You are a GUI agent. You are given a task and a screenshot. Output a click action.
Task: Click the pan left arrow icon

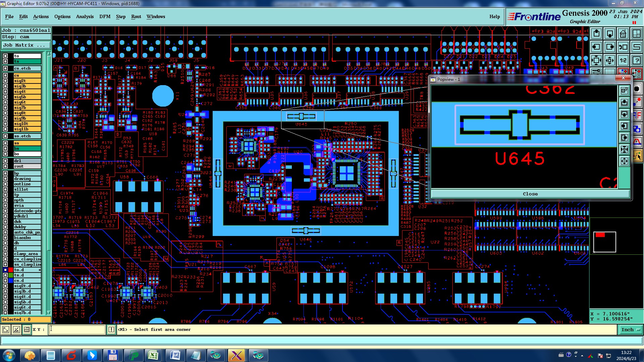click(x=596, y=47)
